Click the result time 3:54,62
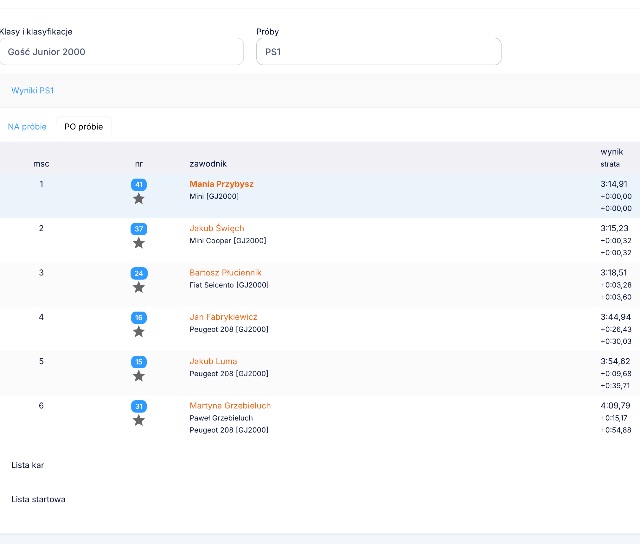Screen dimensions: 640x544 (x=615, y=361)
